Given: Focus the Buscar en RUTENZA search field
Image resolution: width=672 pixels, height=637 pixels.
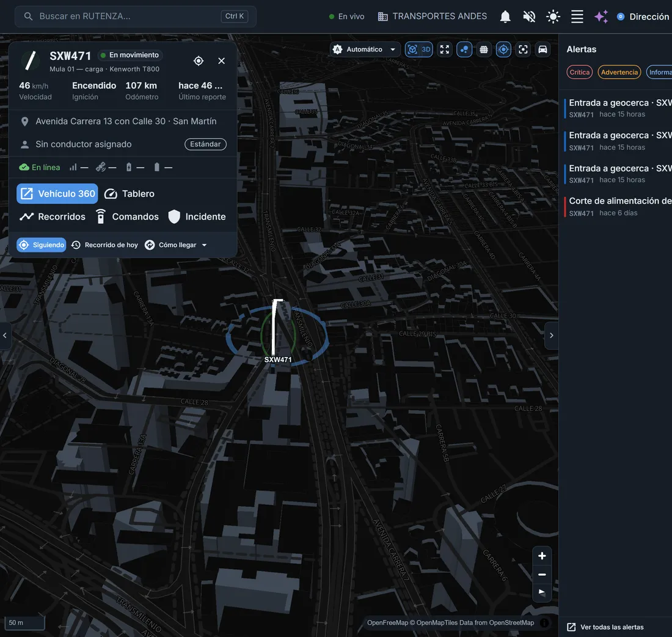Looking at the screenshot, I should click(136, 17).
